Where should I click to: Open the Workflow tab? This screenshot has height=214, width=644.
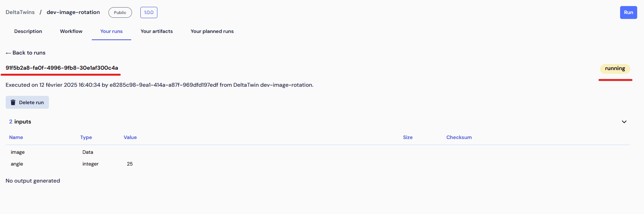(x=71, y=31)
